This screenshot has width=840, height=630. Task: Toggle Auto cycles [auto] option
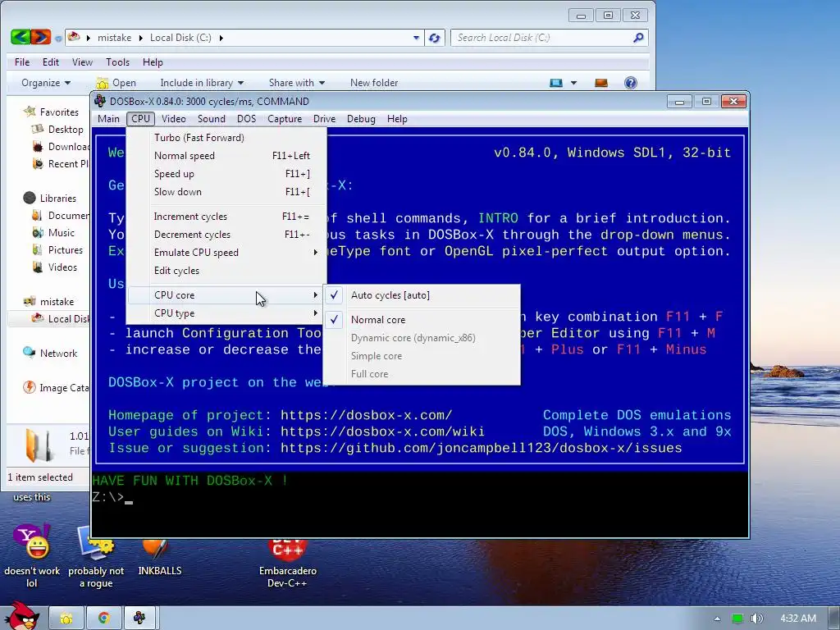click(x=422, y=295)
